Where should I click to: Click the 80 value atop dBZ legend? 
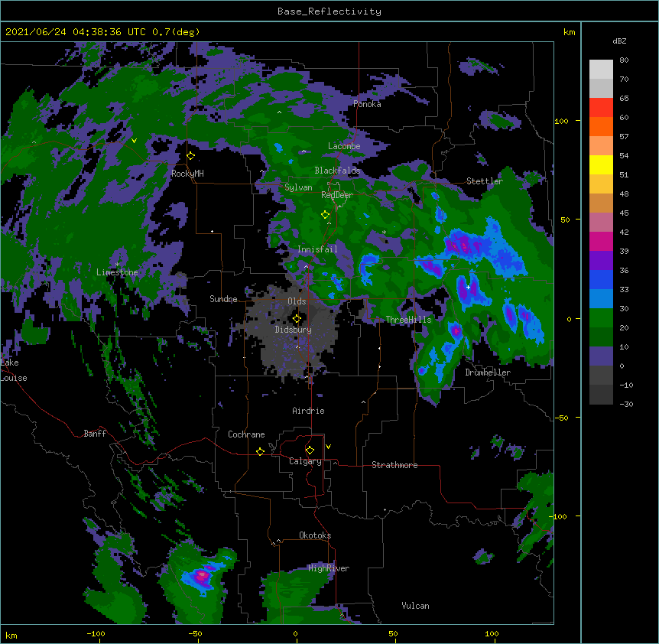[x=624, y=60]
